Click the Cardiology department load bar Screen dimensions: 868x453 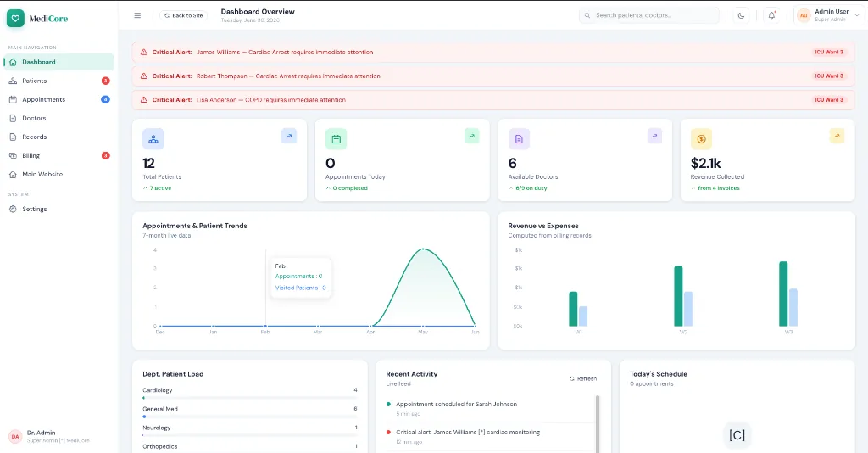point(250,398)
